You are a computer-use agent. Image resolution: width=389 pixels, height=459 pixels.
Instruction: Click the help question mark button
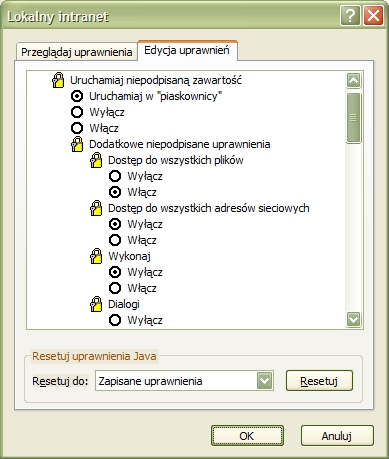pos(350,15)
